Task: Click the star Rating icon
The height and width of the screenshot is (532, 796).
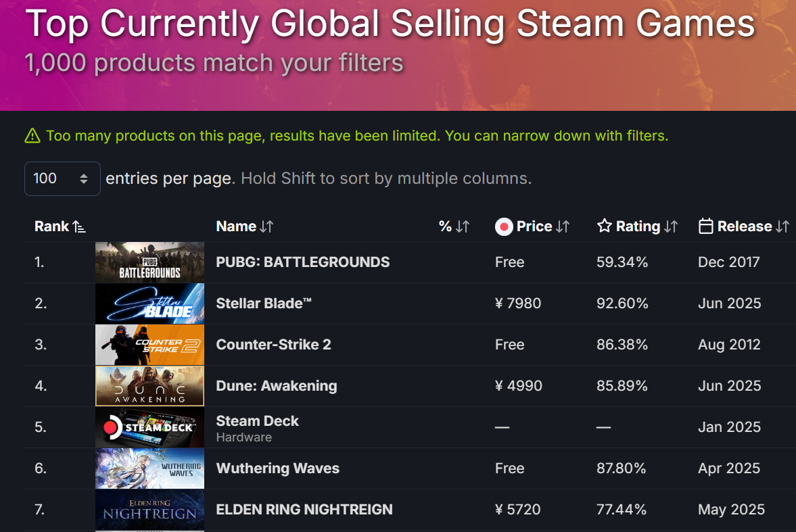Action: click(604, 226)
